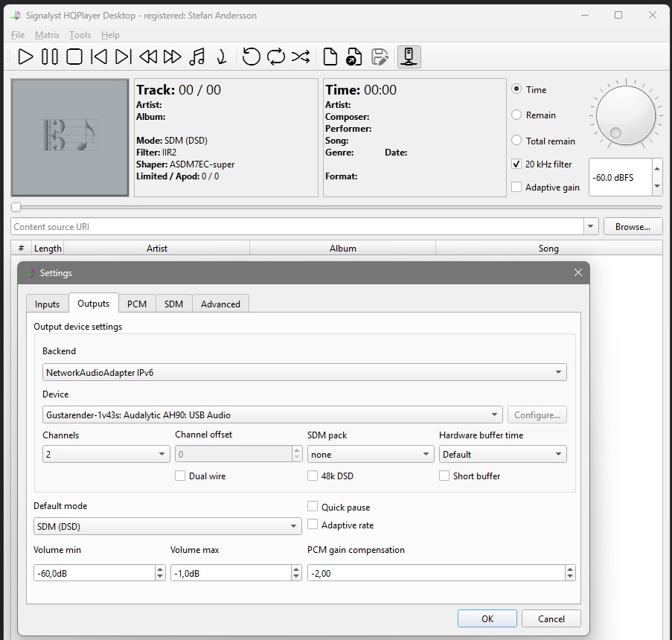
Task: Close the Settings dialog with X
Action: 577,272
